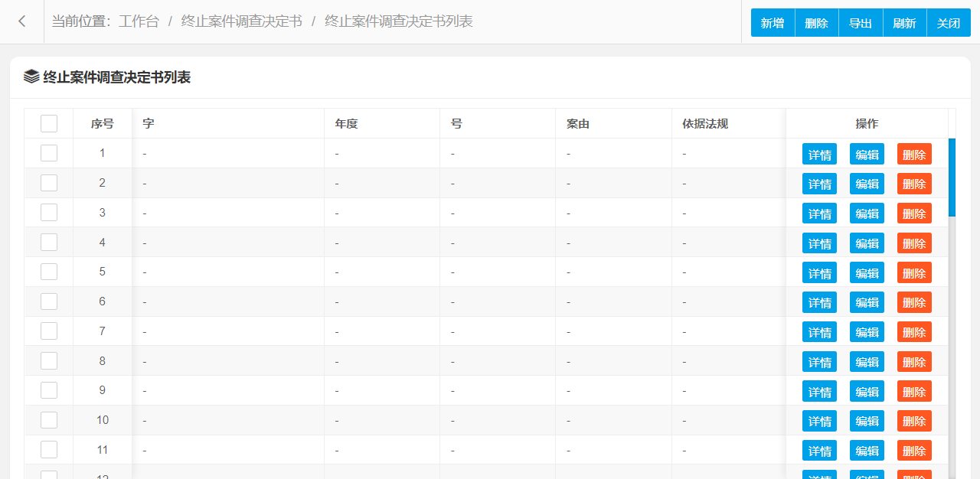980x479 pixels.
Task: Tick the select-all checkbox in the table header
Action: [x=49, y=124]
